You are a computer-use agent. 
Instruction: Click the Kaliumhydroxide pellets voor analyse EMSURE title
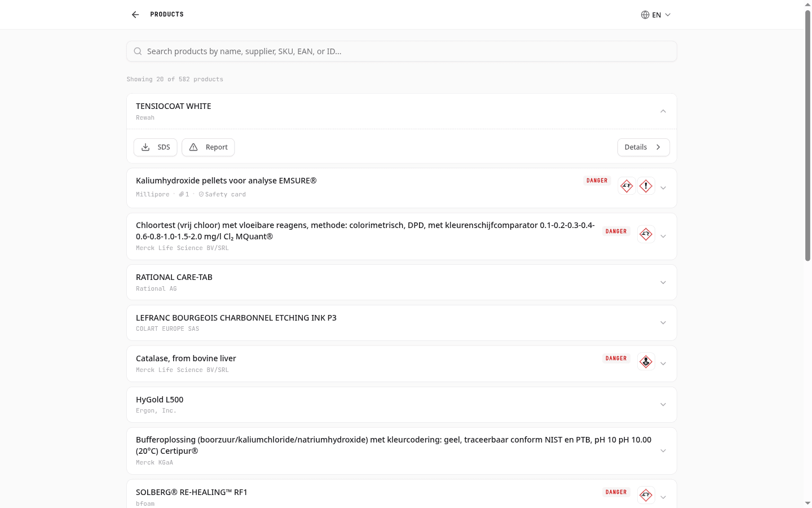click(x=226, y=181)
